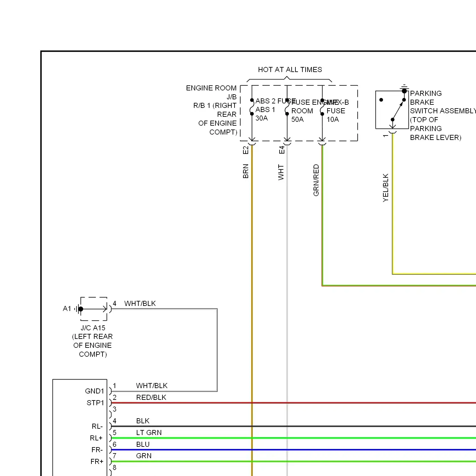Screen dimensions: 476x476
Task: Click PARKING BRAKE SWITCH ASSEMBLY text
Action: click(443, 102)
